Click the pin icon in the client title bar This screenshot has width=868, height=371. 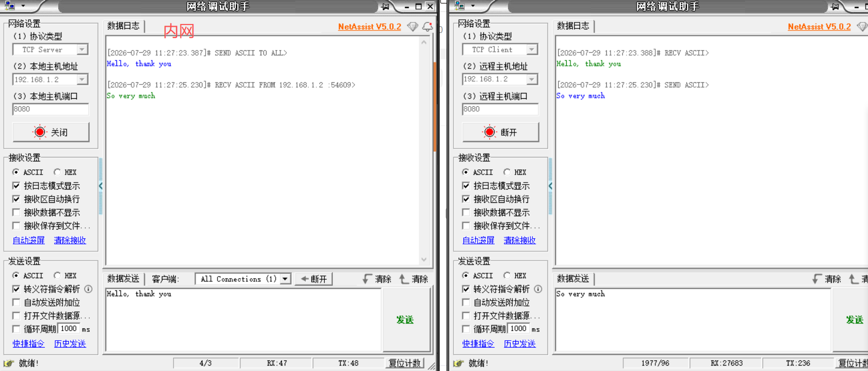(x=835, y=6)
